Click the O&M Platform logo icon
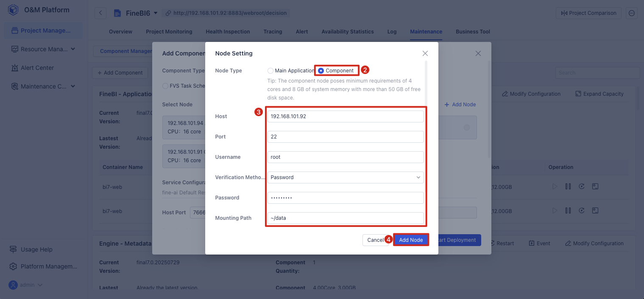644x299 pixels. (12, 9)
